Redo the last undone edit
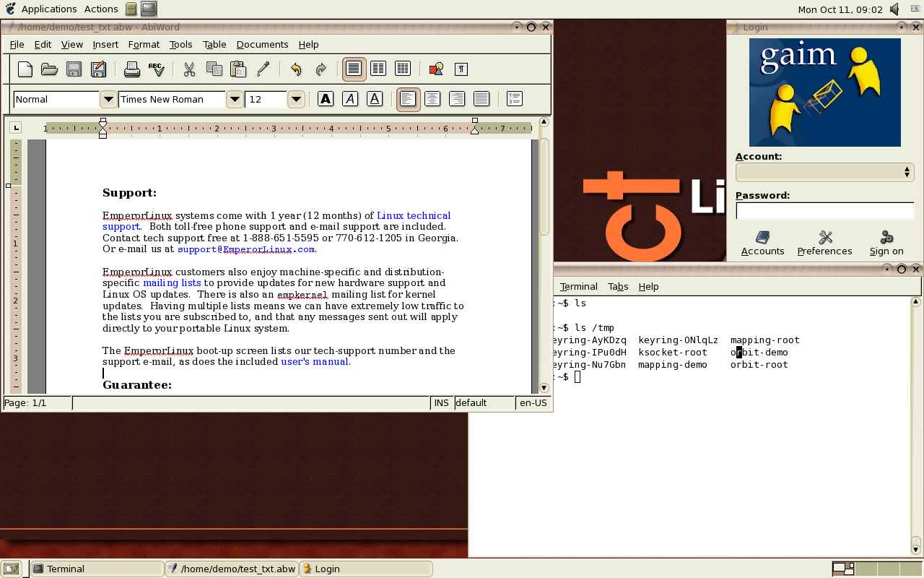The image size is (924, 578). coord(321,69)
